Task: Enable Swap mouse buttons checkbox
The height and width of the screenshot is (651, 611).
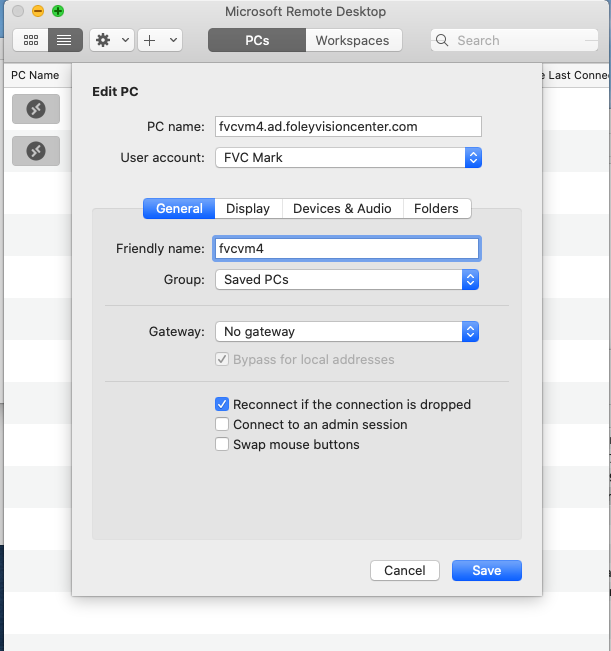Action: pyautogui.click(x=223, y=444)
